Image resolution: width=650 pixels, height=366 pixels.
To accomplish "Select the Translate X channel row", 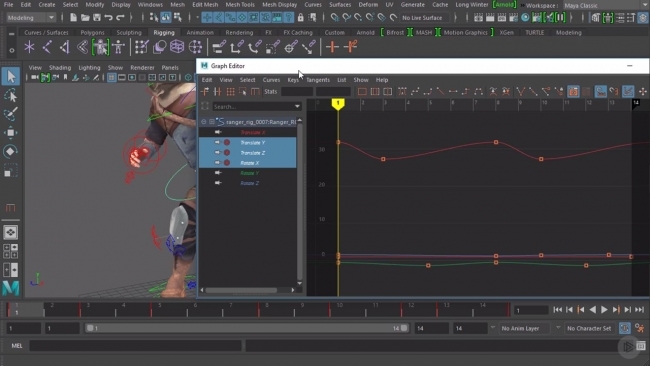I will tap(248, 132).
